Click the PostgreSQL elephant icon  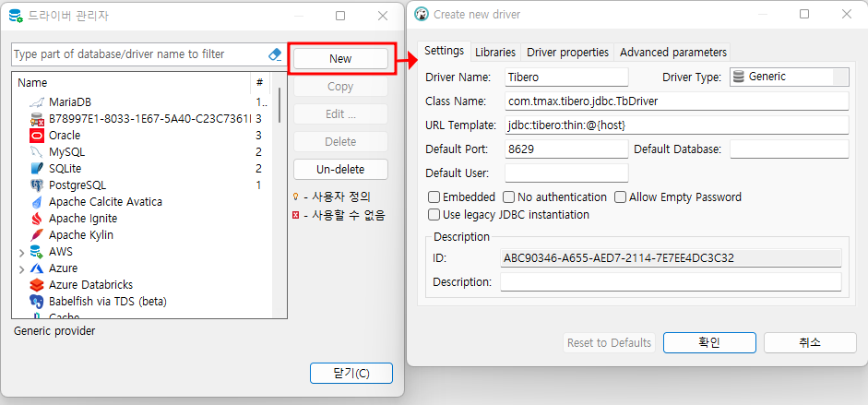(37, 185)
